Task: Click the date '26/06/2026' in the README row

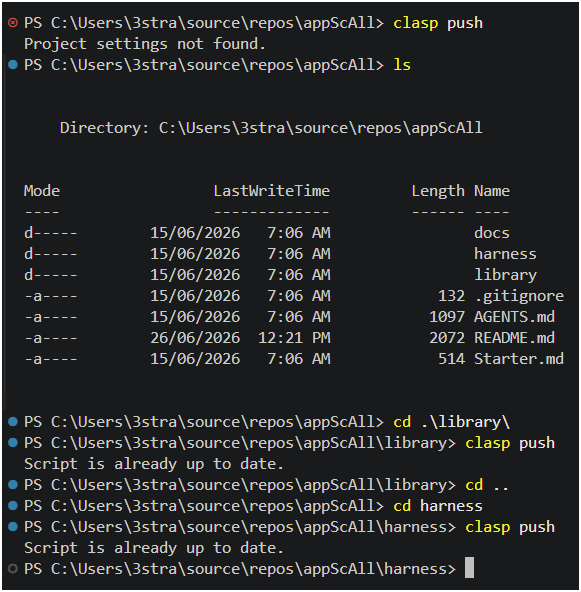Action: point(195,338)
